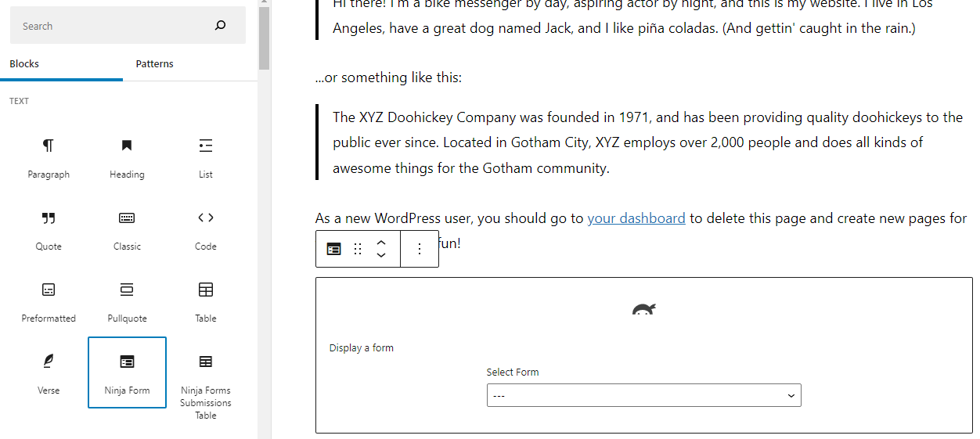The image size is (980, 439).
Task: Add a Preformatted block
Action: (x=49, y=300)
